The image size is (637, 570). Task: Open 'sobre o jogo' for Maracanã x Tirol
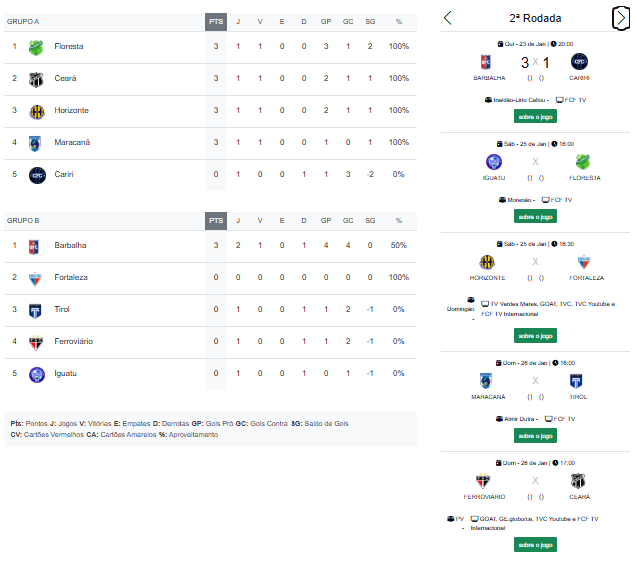pos(535,436)
